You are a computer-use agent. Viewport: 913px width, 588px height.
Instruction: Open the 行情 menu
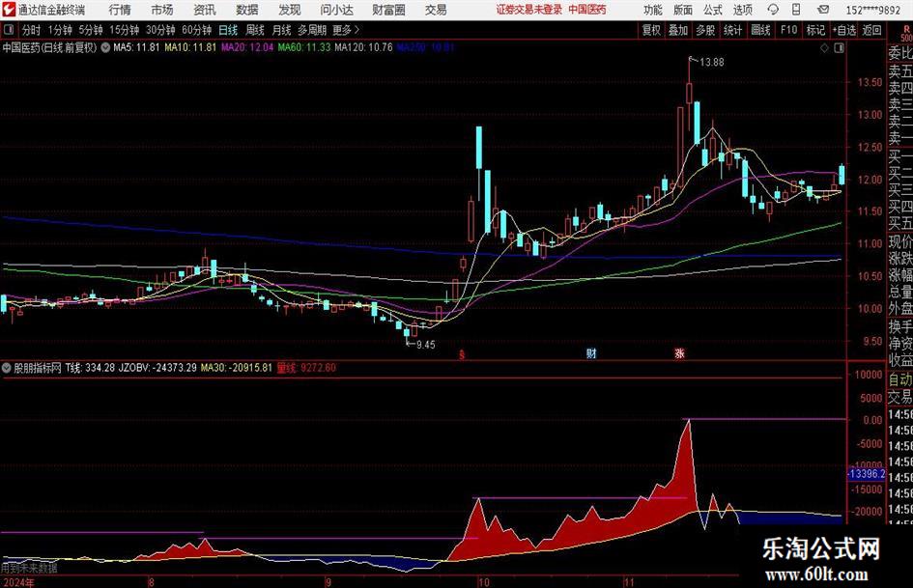[120, 10]
